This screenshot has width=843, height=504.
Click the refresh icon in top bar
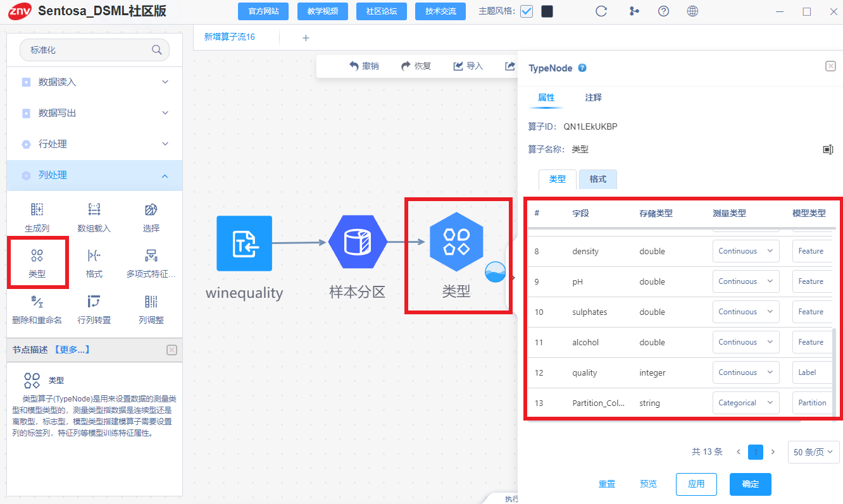(601, 11)
